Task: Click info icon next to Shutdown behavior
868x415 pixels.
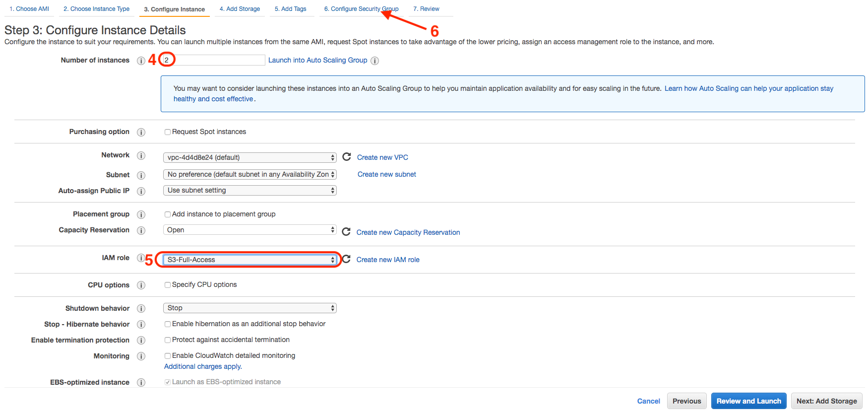Action: pos(141,309)
